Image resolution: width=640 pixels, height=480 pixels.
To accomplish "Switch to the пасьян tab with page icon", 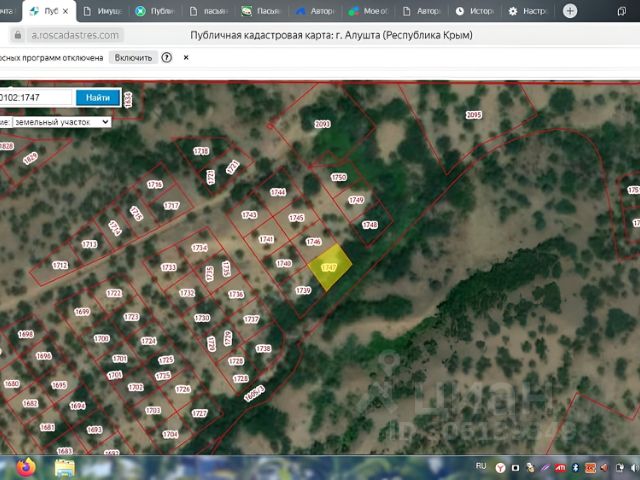I will 209,11.
